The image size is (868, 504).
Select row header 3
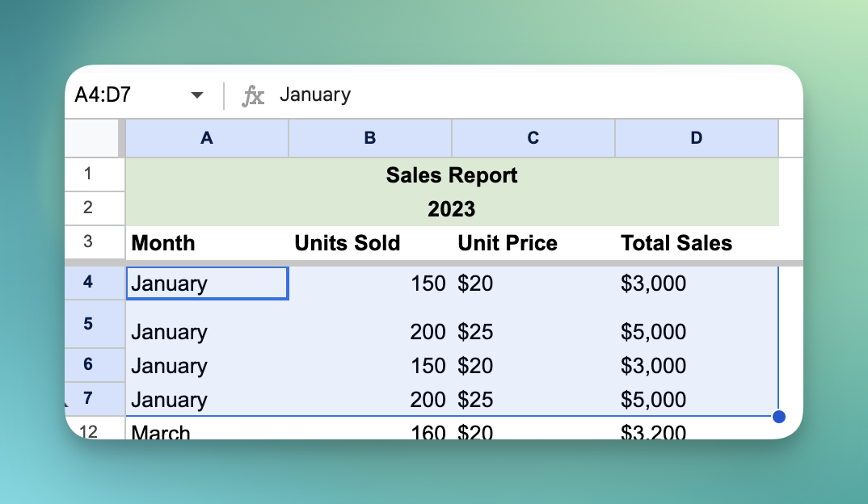tap(95, 242)
